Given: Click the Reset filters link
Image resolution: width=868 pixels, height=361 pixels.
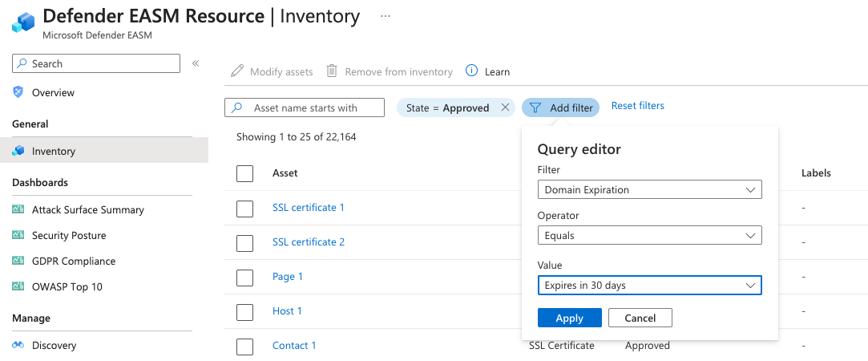Looking at the screenshot, I should (638, 106).
